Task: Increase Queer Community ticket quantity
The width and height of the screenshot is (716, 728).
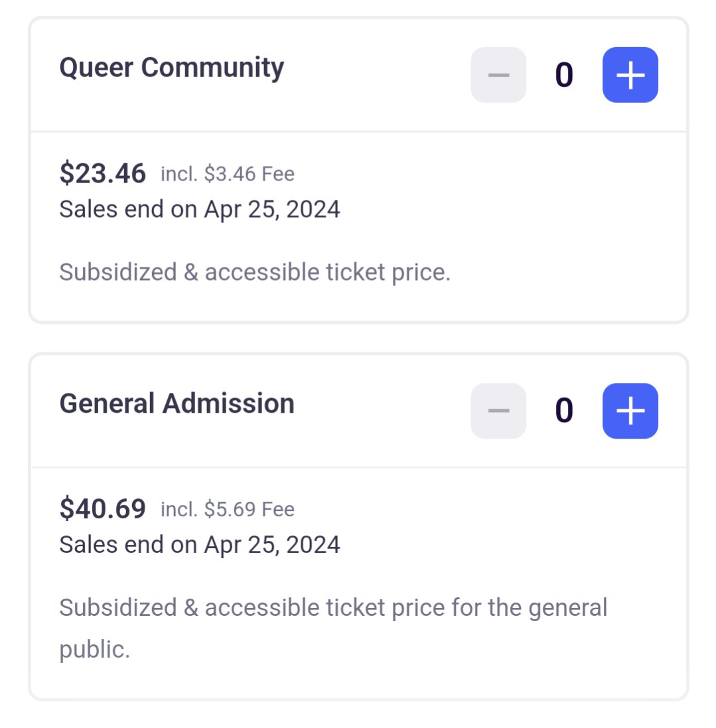Action: point(630,75)
